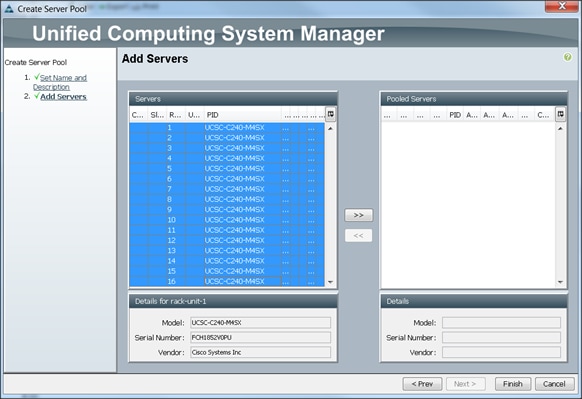Select server row 16 UCSC-C240-M4SX
The height and width of the screenshot is (399, 582).
coord(227,281)
